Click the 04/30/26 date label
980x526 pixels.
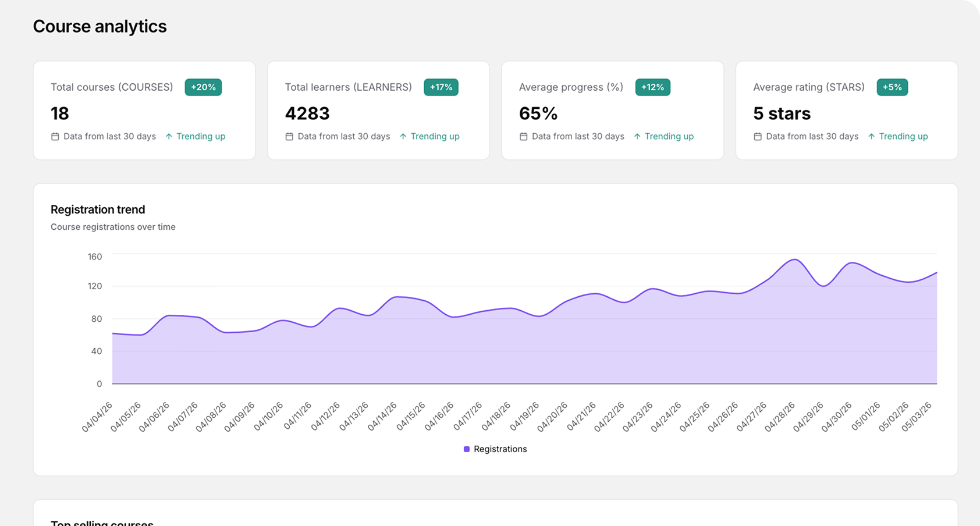(837, 417)
